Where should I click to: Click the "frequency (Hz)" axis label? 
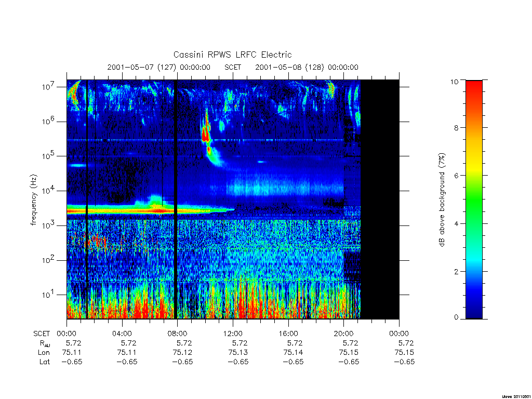(x=33, y=200)
